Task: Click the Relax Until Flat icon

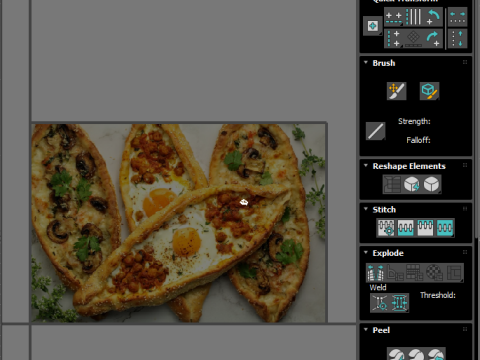Action: coord(412,184)
